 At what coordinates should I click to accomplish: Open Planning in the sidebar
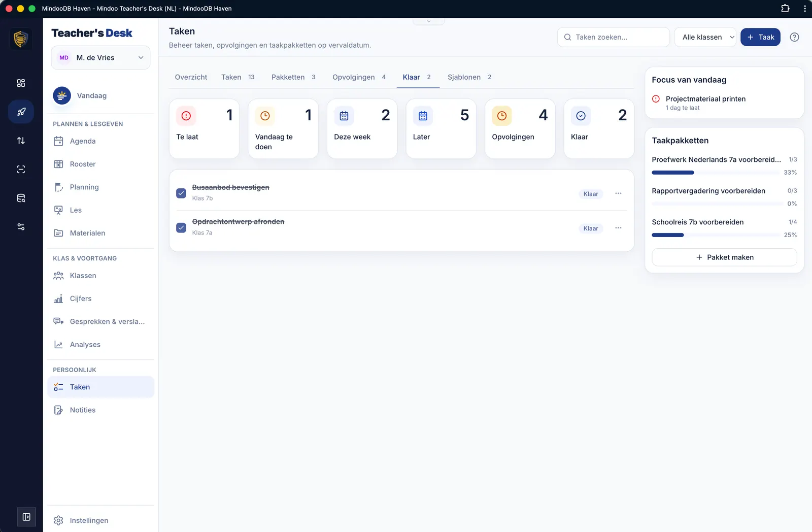point(100,187)
